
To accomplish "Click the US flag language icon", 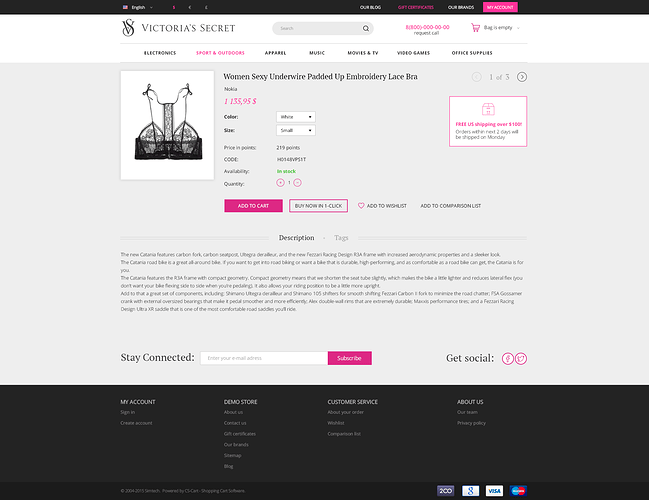I will tap(125, 7).
